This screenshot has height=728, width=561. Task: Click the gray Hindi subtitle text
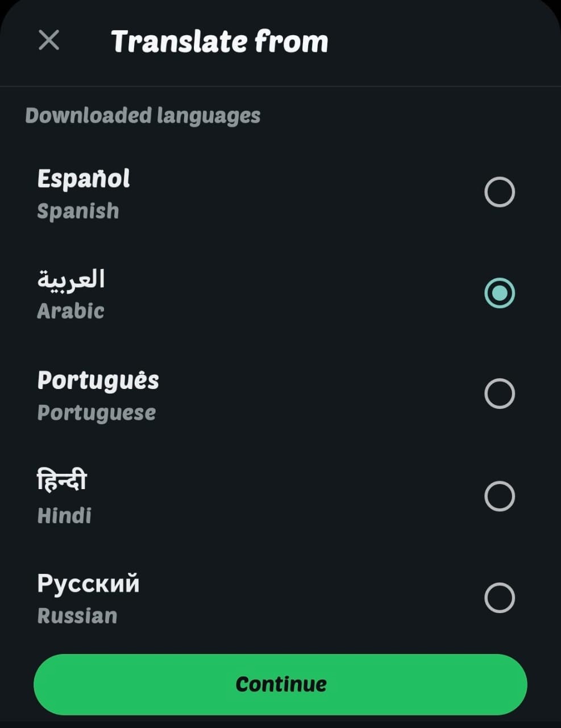point(64,516)
